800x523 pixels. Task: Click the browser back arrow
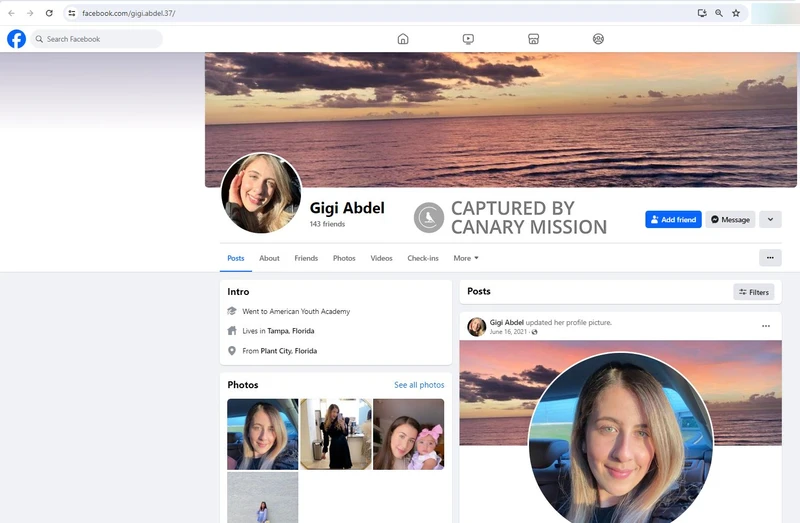click(11, 13)
